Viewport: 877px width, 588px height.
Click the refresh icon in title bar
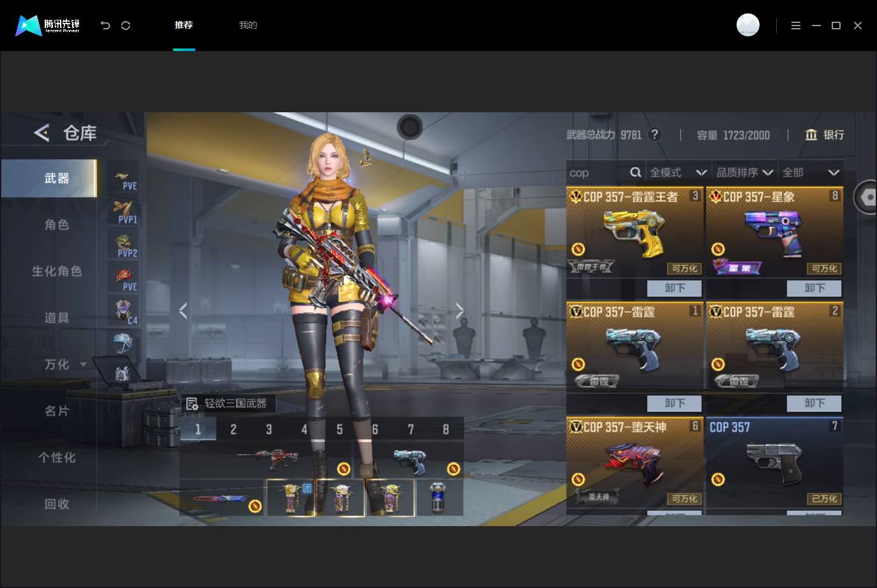126,26
